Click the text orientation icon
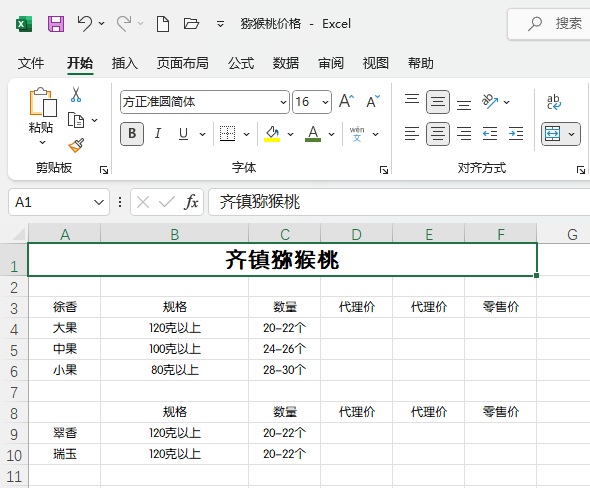Image resolution: width=590 pixels, height=488 pixels. tap(490, 102)
